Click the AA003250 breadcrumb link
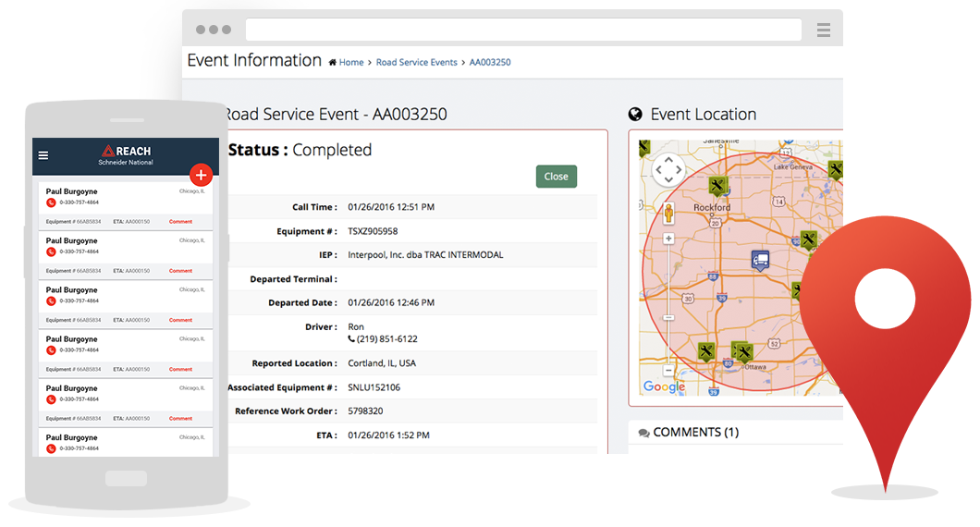The height and width of the screenshot is (527, 980). (x=490, y=63)
